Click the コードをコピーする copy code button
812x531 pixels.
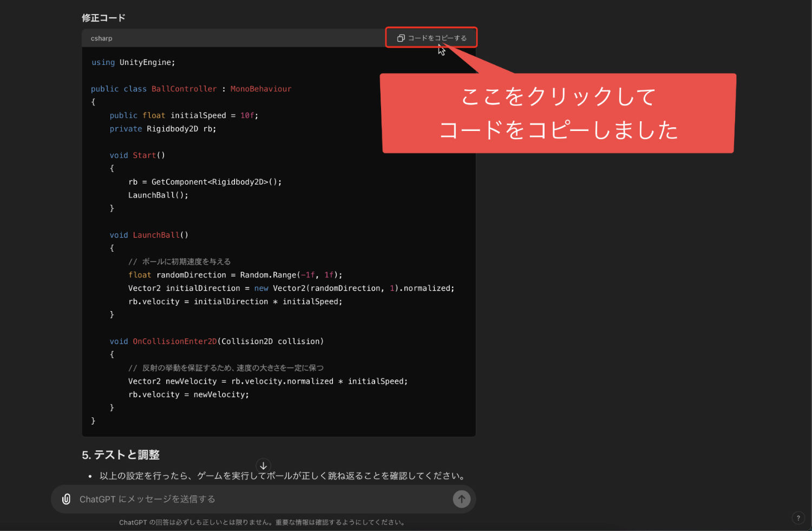431,38
